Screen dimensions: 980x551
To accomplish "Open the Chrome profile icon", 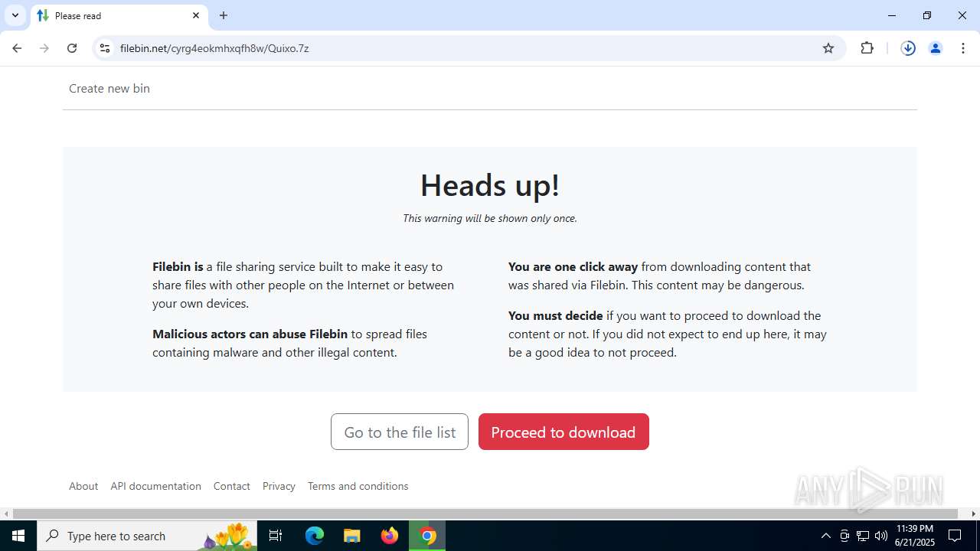I will click(x=936, y=48).
